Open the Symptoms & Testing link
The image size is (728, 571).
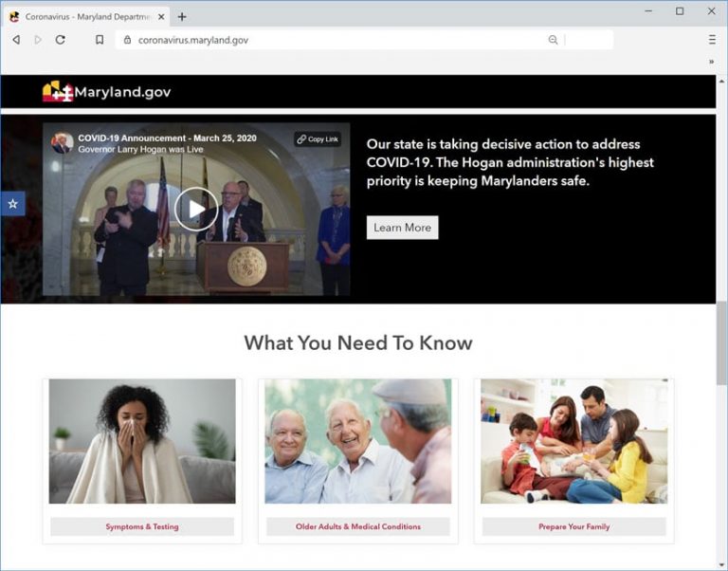click(x=142, y=526)
